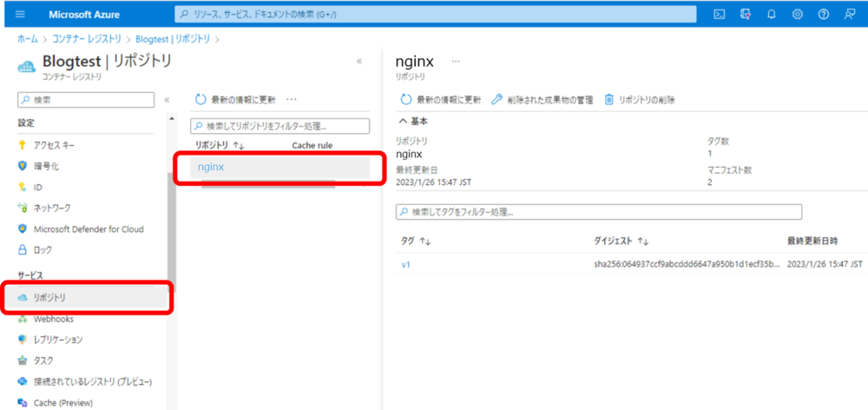Screen dimensions: 868x410
Task: Go to Blogtest | リポジトリ breadcrumb
Action: pos(173,39)
